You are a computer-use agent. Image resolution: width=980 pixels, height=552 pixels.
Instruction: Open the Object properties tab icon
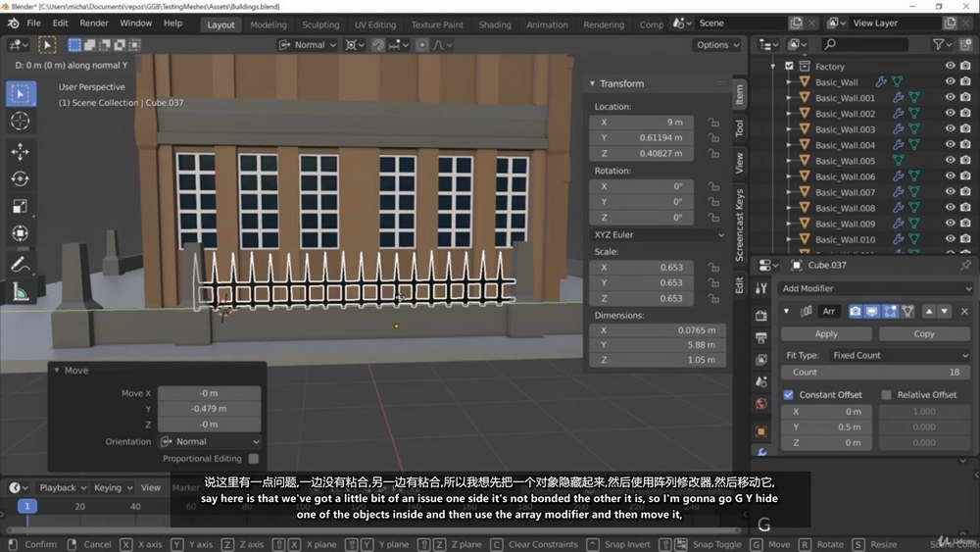tap(760, 431)
